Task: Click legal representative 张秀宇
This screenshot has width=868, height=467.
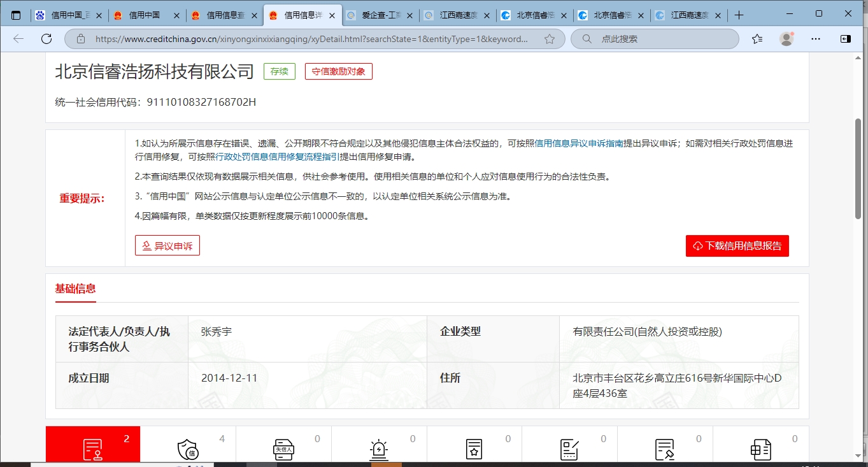Action: pyautogui.click(x=217, y=331)
